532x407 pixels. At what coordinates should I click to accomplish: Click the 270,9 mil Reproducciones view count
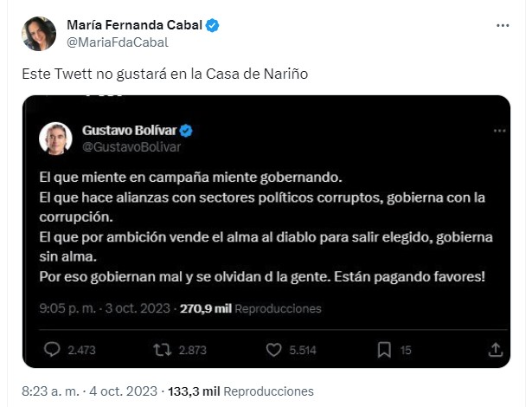pyautogui.click(x=250, y=308)
